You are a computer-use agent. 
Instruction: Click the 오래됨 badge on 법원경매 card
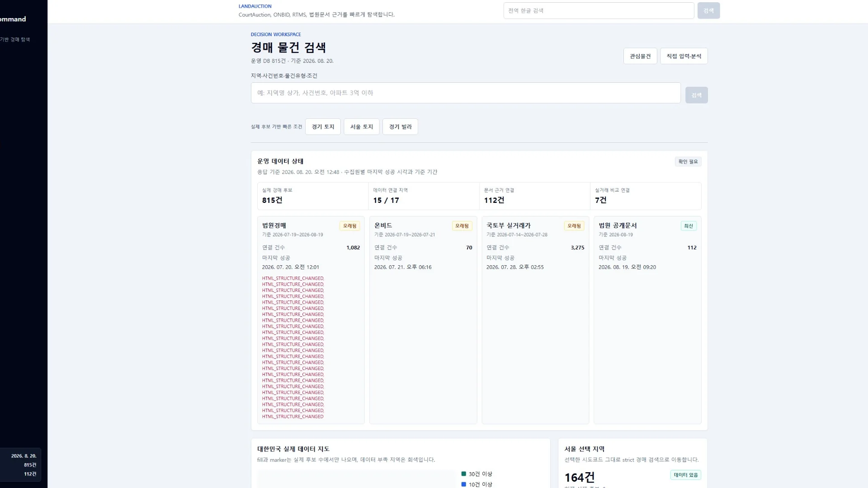(x=349, y=225)
